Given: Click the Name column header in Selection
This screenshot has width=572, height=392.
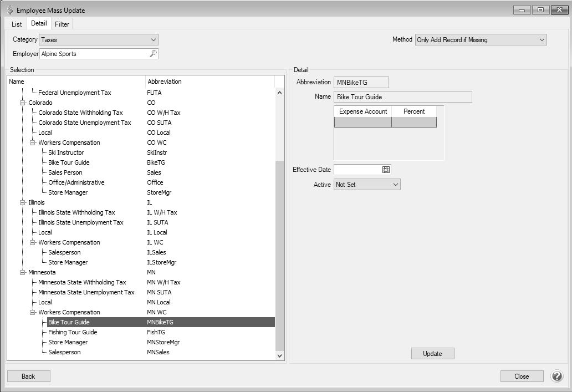Looking at the screenshot, I should point(76,82).
